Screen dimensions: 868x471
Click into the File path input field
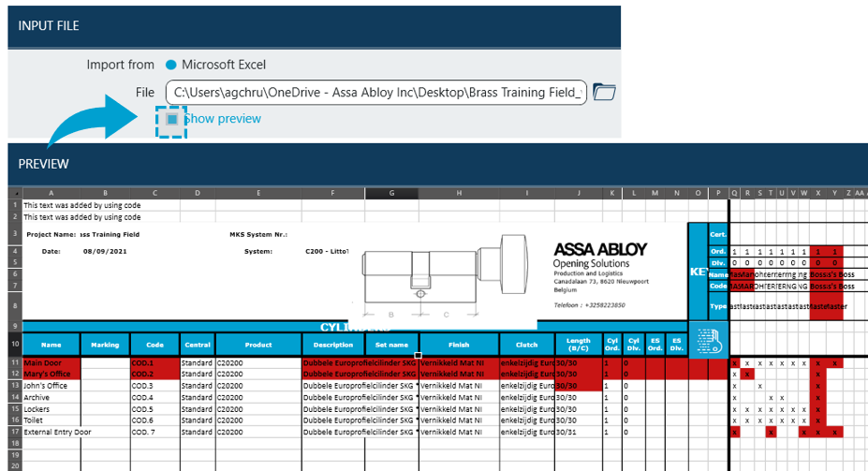pos(375,92)
